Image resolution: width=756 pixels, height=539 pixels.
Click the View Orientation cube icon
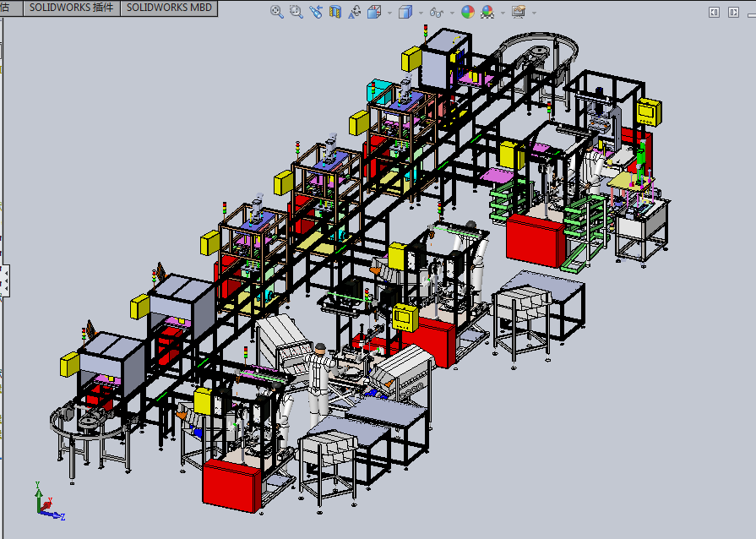coord(374,12)
